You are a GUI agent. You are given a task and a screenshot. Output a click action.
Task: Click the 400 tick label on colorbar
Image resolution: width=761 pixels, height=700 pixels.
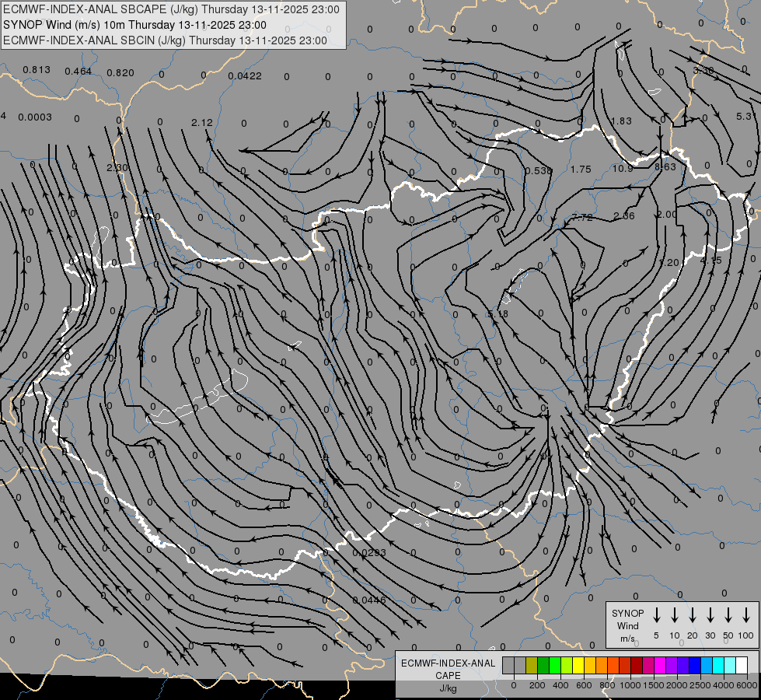point(560,685)
